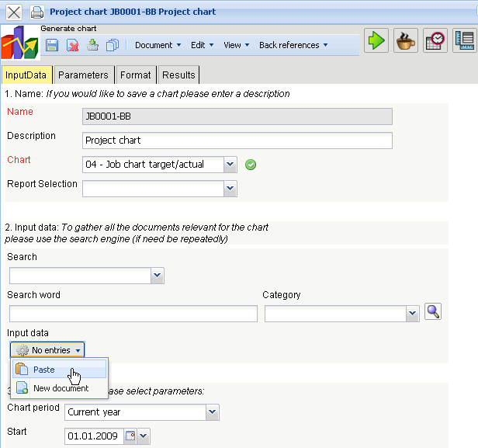The height and width of the screenshot is (448, 478).
Task: Open the calendar clock toolbar icon
Action: click(435, 40)
